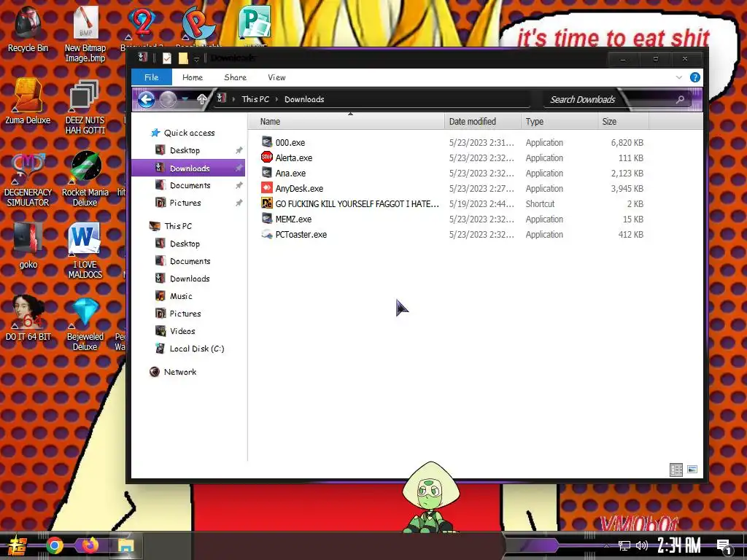Switch to large thumbnails view icon

[692, 470]
